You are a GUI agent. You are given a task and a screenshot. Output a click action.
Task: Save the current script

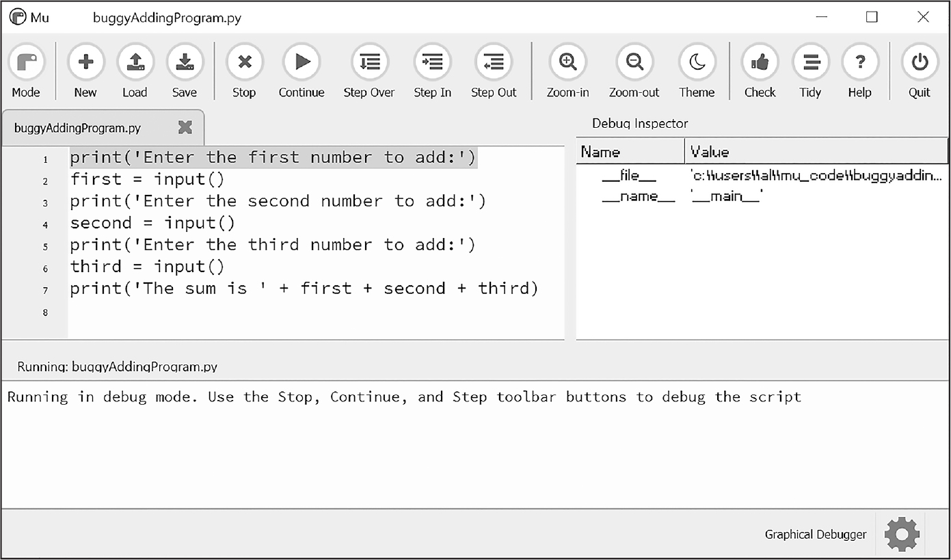184,71
